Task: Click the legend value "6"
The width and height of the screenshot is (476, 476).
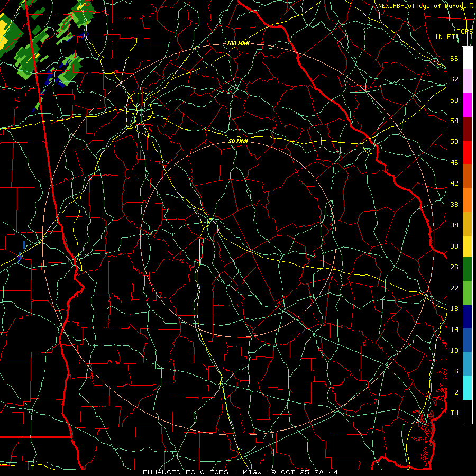Action: pyautogui.click(x=456, y=371)
